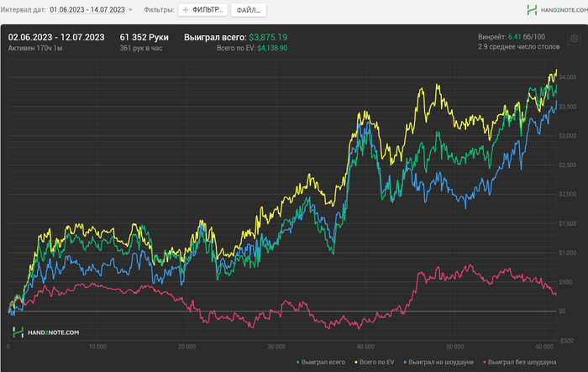Click the plus icon on ФИЛЬТР button
Screen dimensions: 588x372
pos(186,10)
